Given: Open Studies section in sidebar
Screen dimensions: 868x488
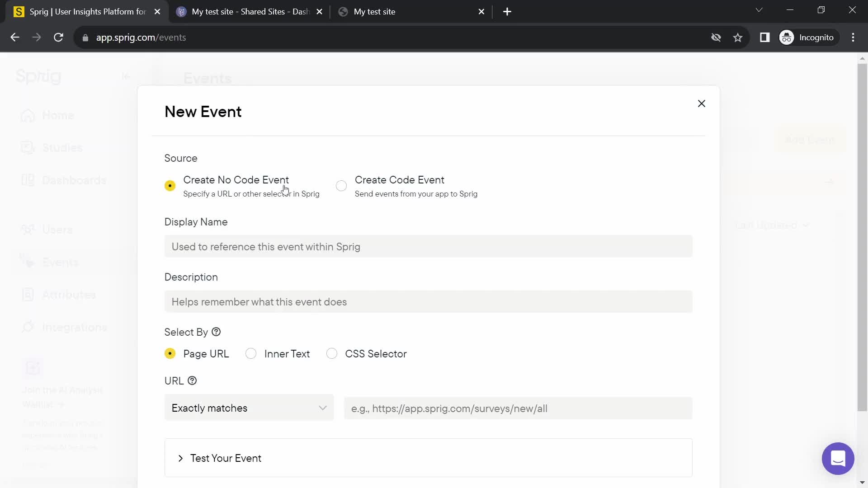Looking at the screenshot, I should pos(62,148).
